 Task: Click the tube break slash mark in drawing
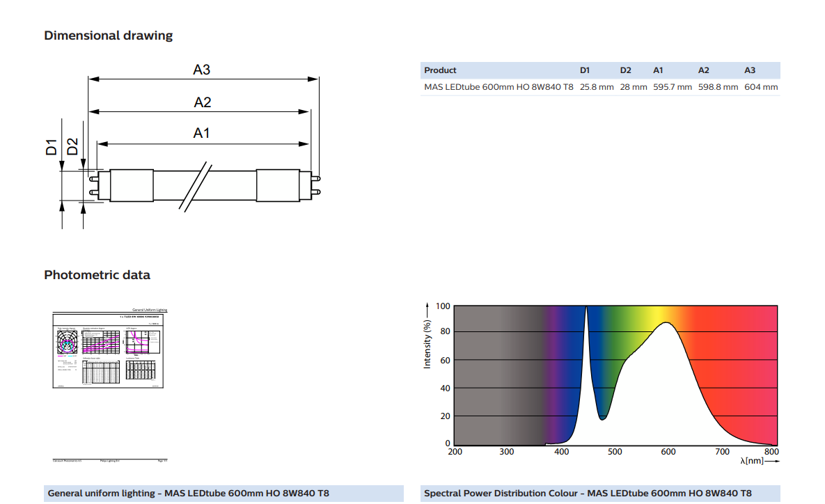[196, 187]
